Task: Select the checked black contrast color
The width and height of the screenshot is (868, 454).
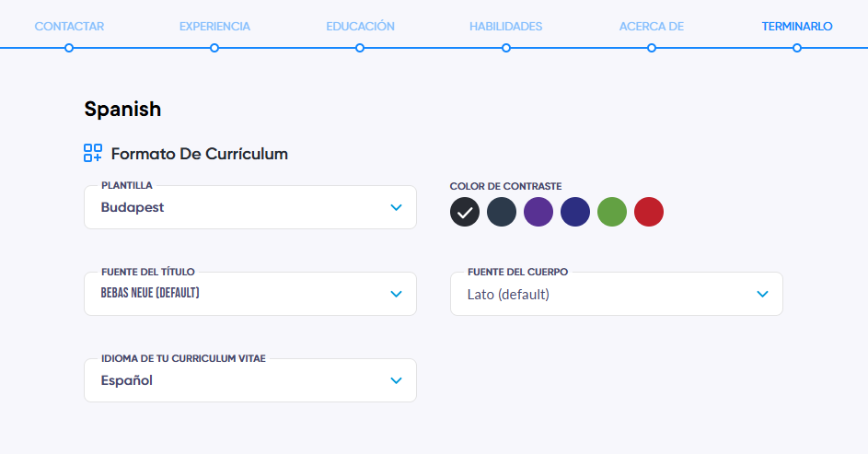Action: 465,212
